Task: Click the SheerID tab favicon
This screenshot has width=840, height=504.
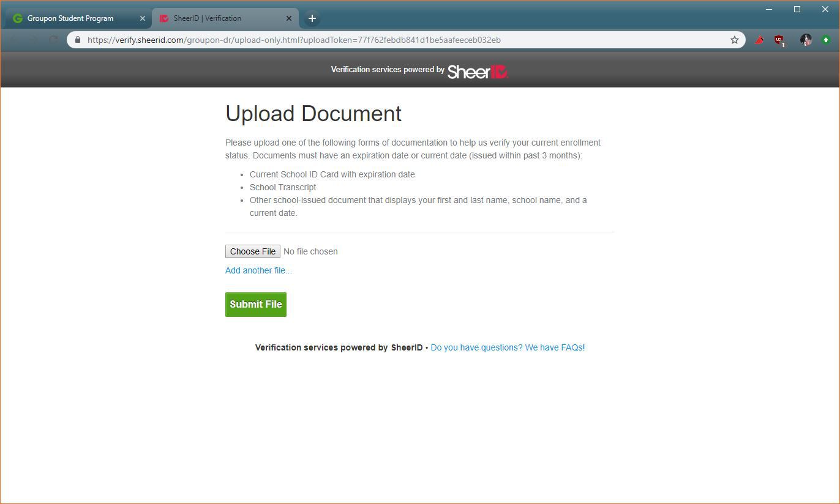Action: [x=163, y=18]
